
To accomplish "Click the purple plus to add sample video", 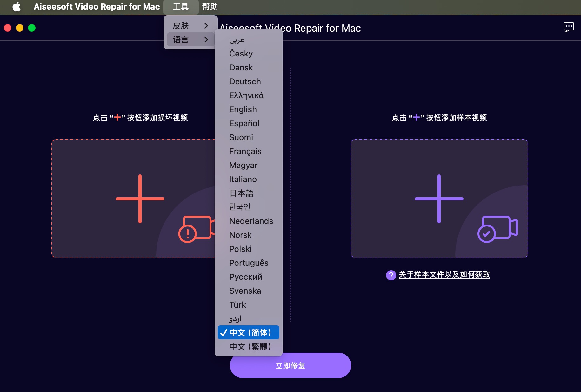I will click(x=439, y=199).
